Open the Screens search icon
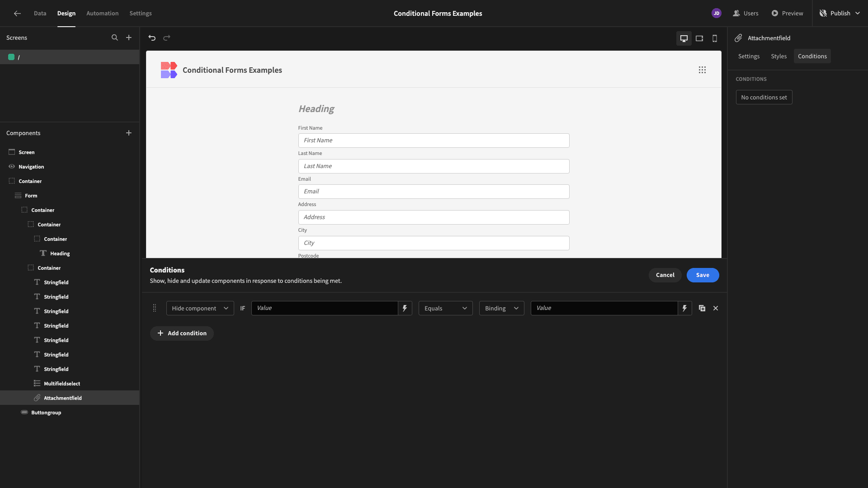This screenshot has width=868, height=488. 115,38
